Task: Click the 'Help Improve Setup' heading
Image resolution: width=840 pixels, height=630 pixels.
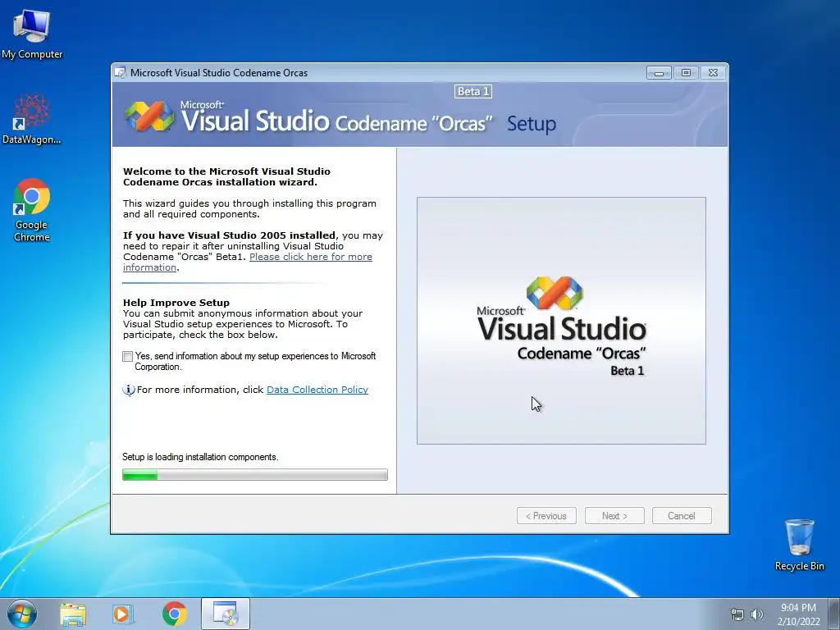Action: tap(176, 303)
